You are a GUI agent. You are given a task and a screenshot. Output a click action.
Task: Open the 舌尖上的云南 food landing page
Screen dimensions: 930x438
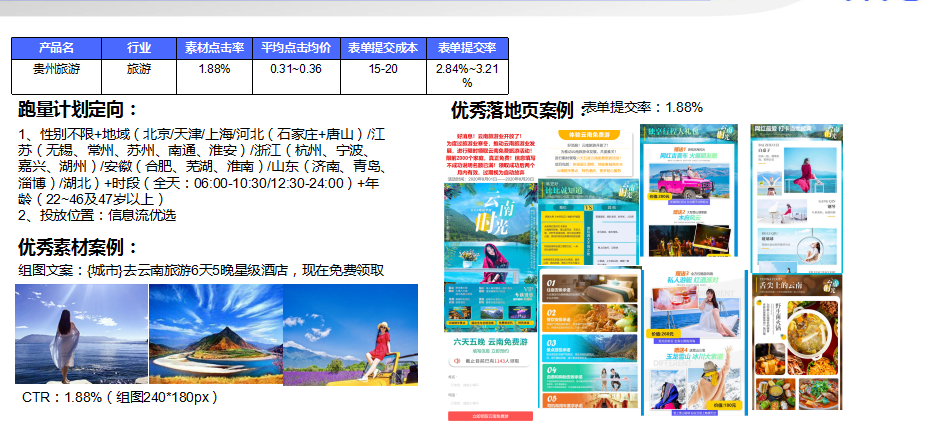797,342
